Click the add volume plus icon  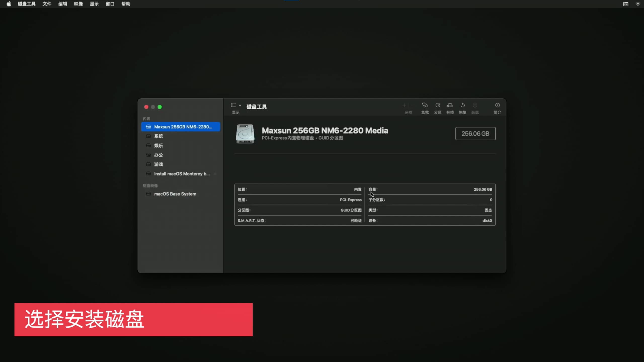click(x=404, y=105)
